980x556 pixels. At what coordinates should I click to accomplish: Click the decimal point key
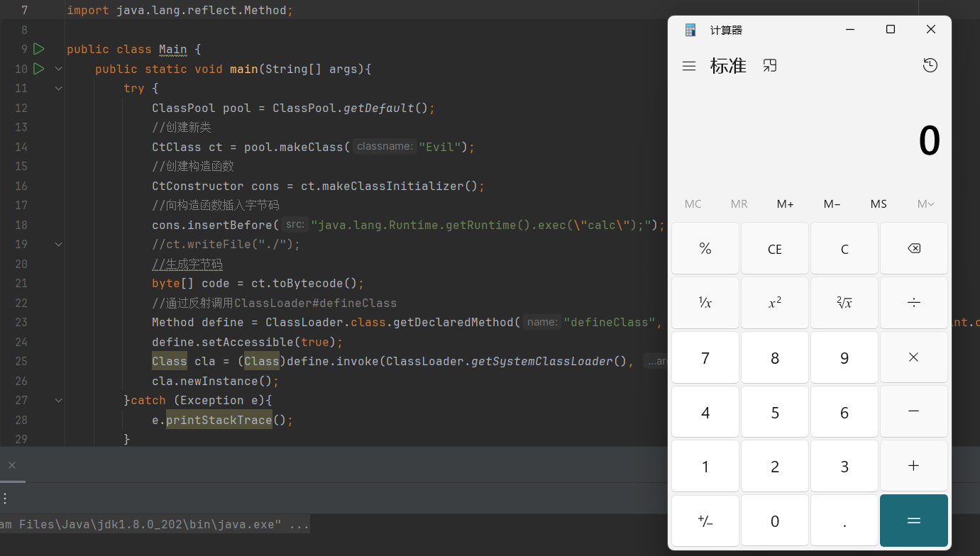(844, 521)
